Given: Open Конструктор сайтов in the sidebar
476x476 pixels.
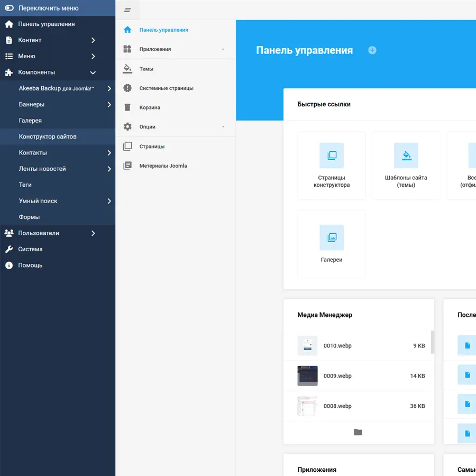Looking at the screenshot, I should click(x=48, y=136).
